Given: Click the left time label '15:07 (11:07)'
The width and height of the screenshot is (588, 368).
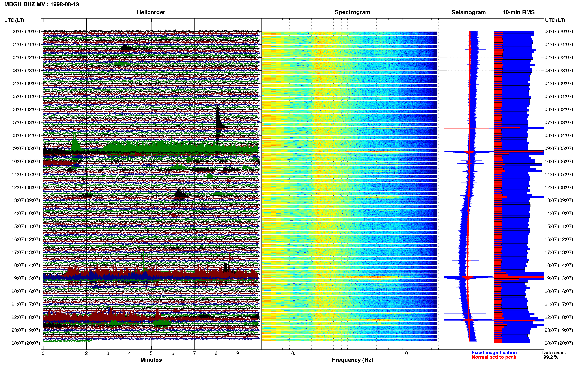Looking at the screenshot, I should tap(26, 226).
